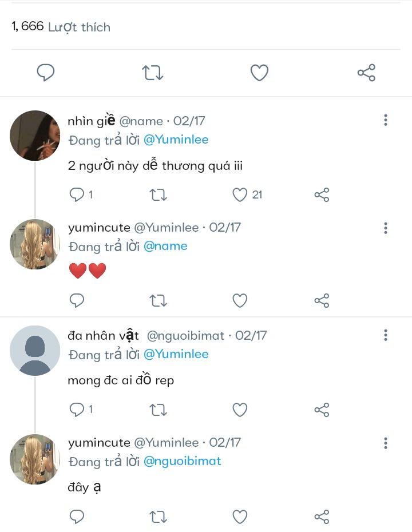Like the main tweet with heart icon

point(259,73)
